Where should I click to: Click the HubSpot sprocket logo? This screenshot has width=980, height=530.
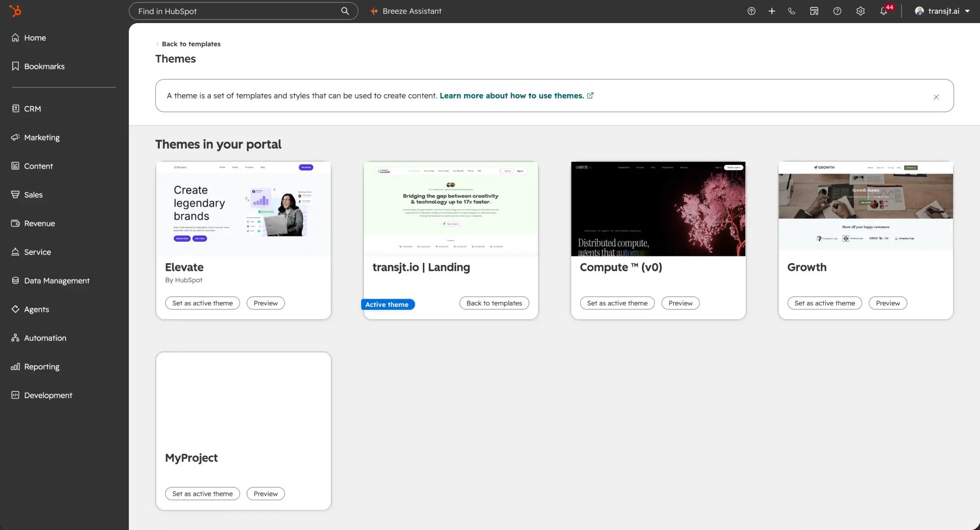pos(15,11)
